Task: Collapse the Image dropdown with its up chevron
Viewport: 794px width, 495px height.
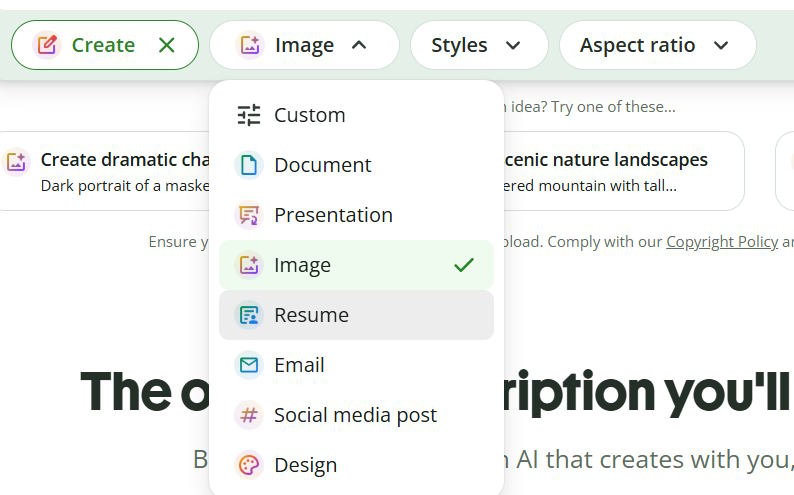Action: pyautogui.click(x=359, y=45)
